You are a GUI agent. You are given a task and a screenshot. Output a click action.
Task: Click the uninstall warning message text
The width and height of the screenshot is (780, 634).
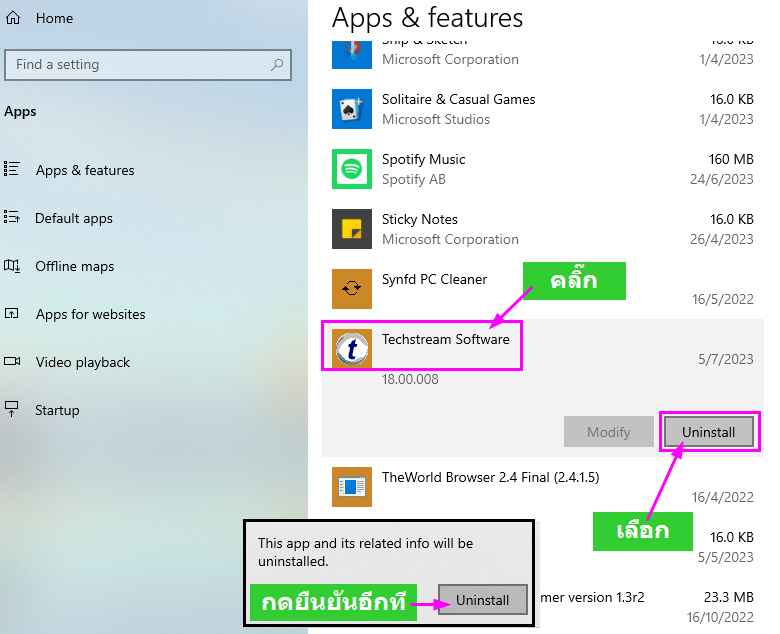tap(366, 552)
